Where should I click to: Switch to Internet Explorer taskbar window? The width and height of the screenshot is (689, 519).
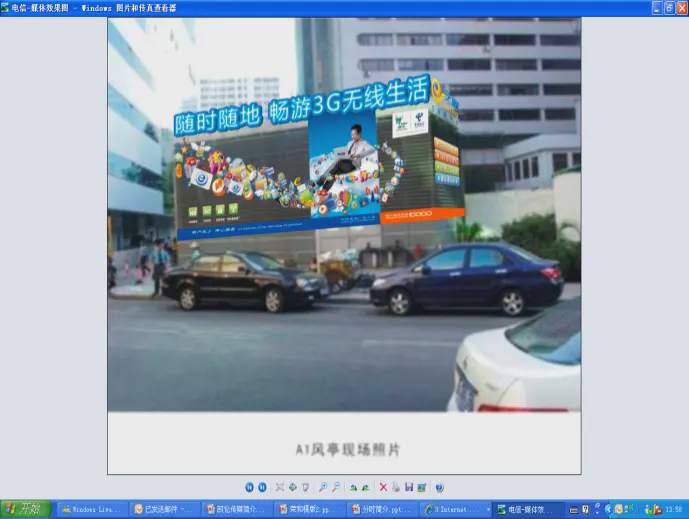455,509
